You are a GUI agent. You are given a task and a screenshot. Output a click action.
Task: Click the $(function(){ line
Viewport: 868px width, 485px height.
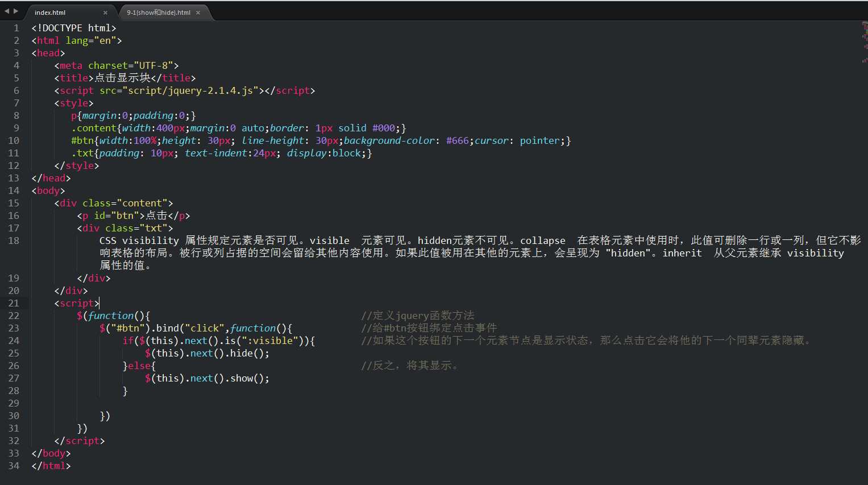[x=114, y=316]
